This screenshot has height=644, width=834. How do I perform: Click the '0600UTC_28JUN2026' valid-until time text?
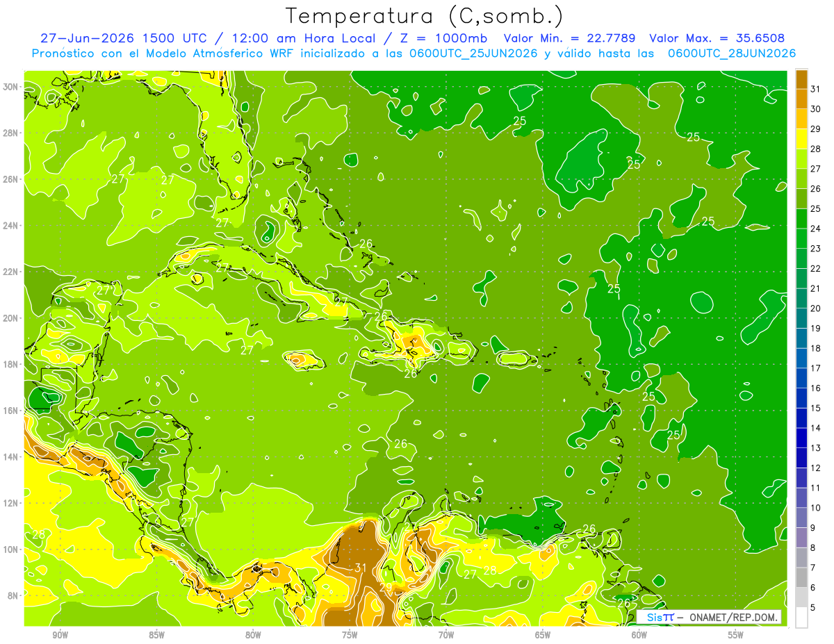pyautogui.click(x=732, y=53)
